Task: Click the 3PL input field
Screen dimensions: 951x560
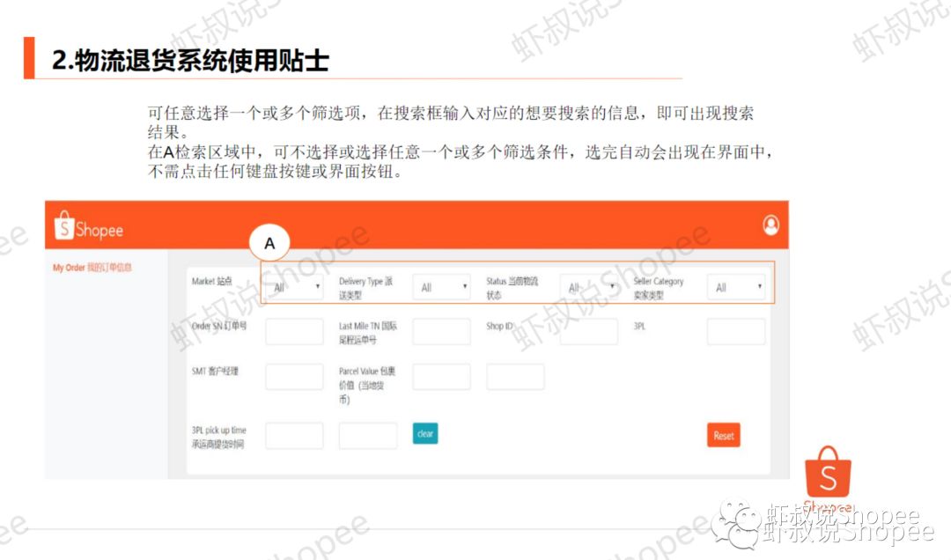Action: click(x=737, y=331)
